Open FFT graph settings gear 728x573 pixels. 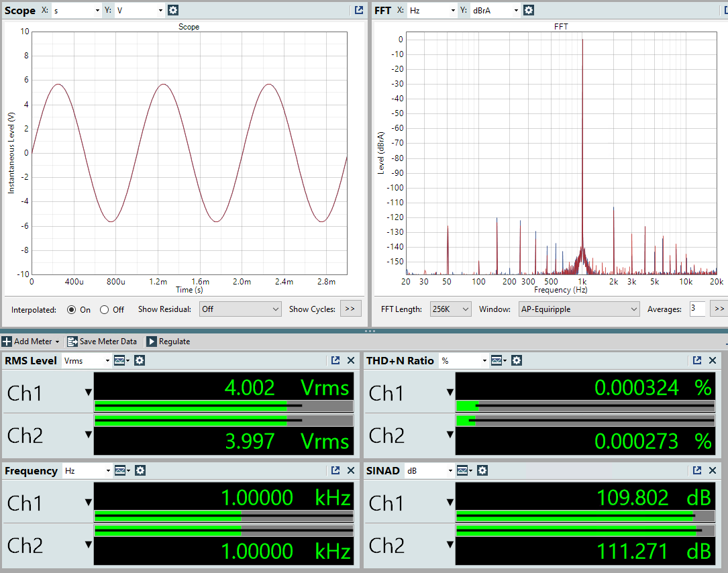coord(529,10)
